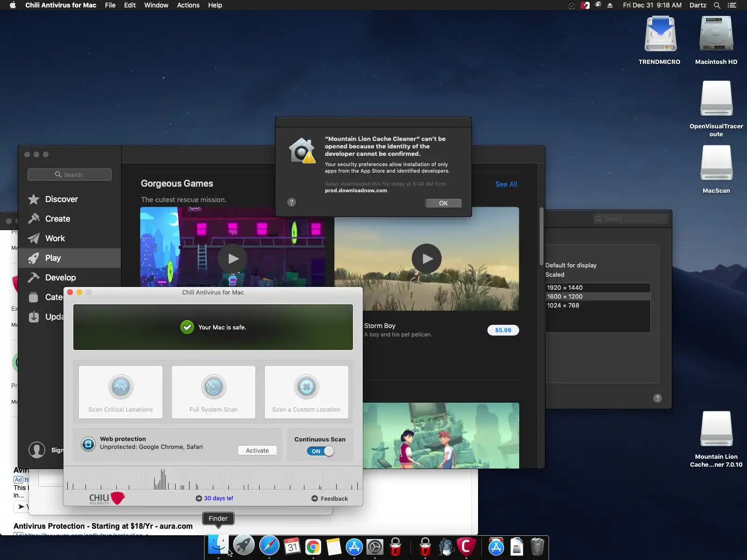The height and width of the screenshot is (560, 747).
Task: Open Spotlight search in the menu bar
Action: click(717, 5)
